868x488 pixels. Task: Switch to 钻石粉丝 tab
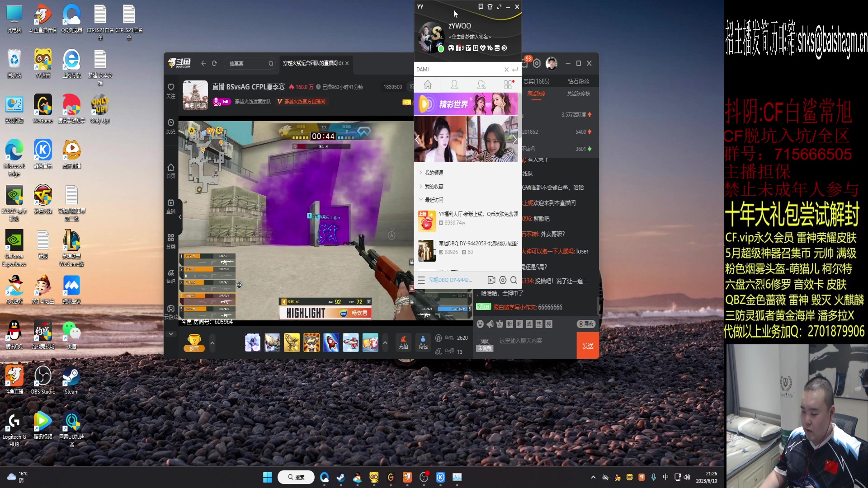578,81
